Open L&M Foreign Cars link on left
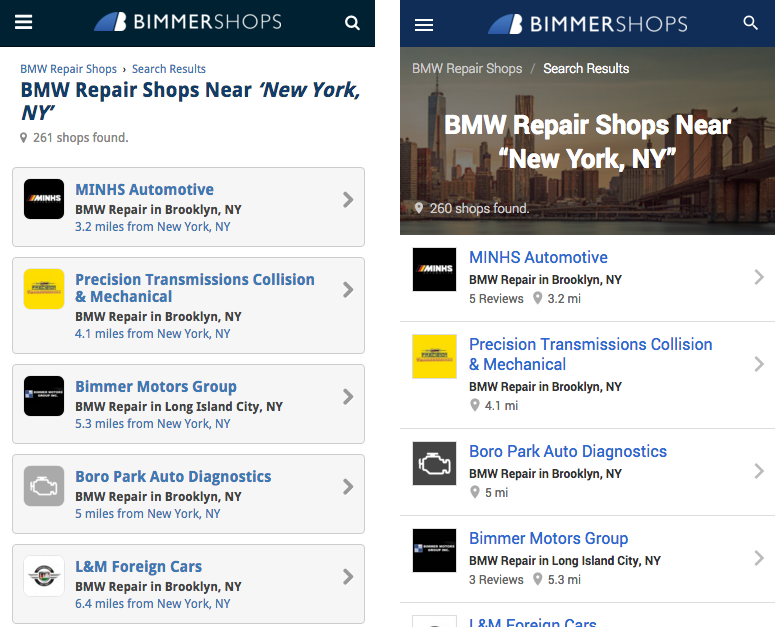The width and height of the screenshot is (775, 627). (x=138, y=566)
